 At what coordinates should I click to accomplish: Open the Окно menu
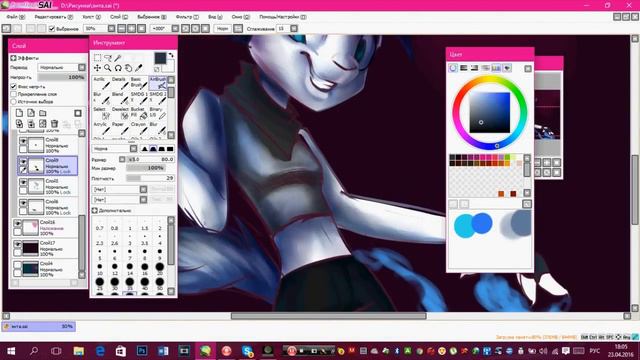tap(240, 17)
